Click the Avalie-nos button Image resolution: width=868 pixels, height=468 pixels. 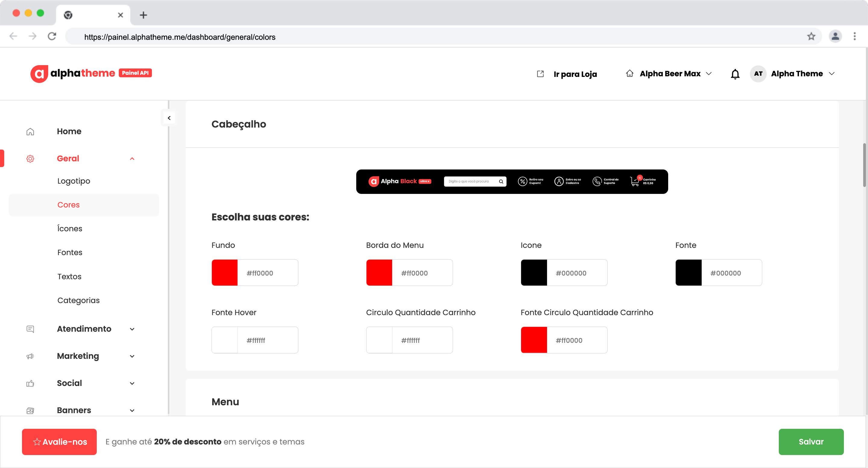point(59,442)
